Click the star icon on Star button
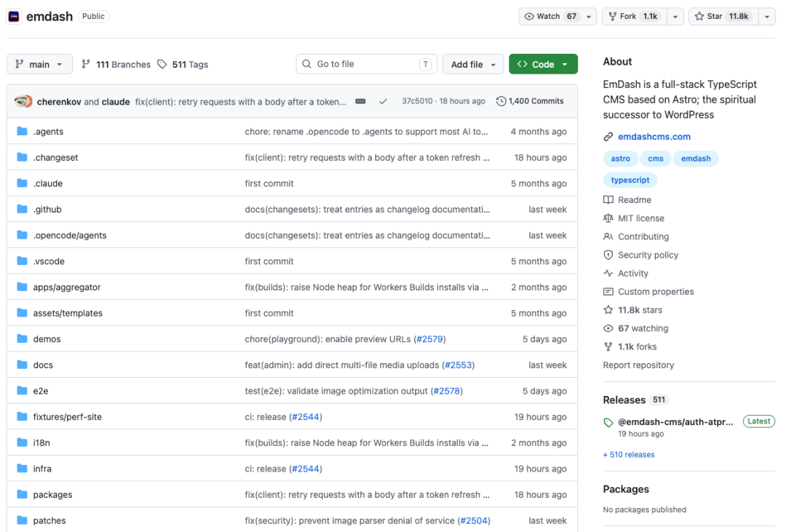 pos(699,17)
